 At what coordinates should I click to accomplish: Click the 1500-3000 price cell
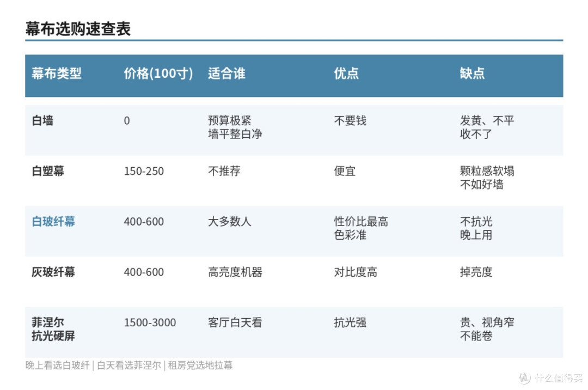pyautogui.click(x=150, y=322)
